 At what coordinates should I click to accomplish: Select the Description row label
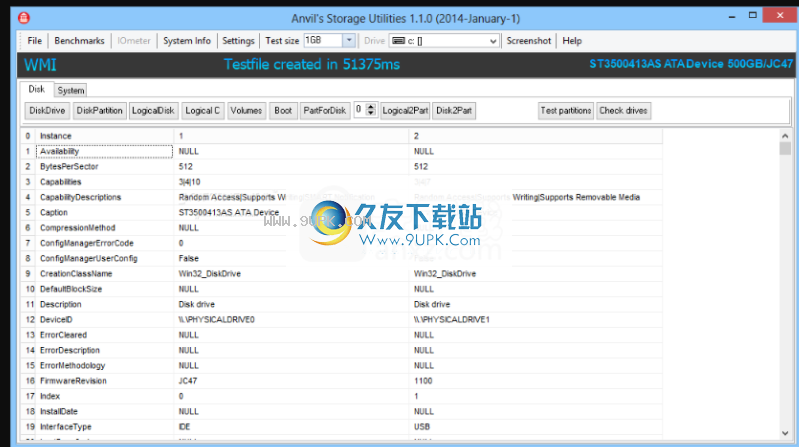[x=61, y=304]
